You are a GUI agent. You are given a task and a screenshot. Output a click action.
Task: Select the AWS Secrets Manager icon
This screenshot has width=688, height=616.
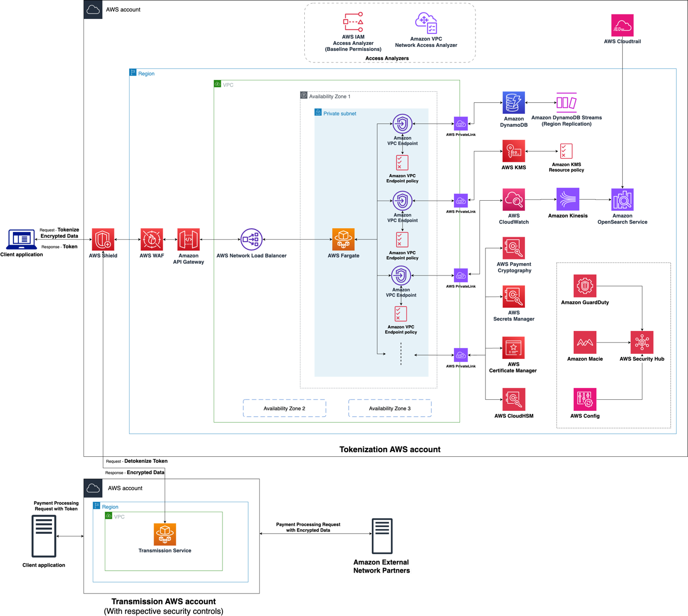514,297
